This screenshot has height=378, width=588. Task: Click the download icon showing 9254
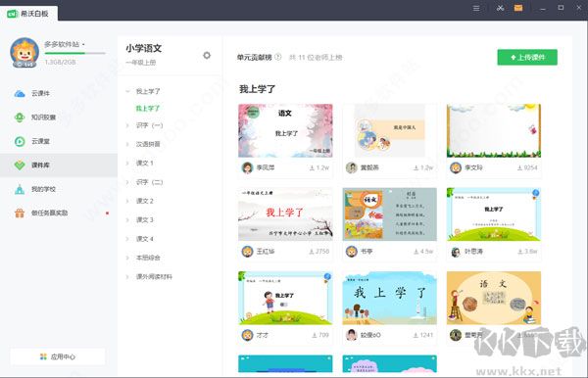coord(519,167)
